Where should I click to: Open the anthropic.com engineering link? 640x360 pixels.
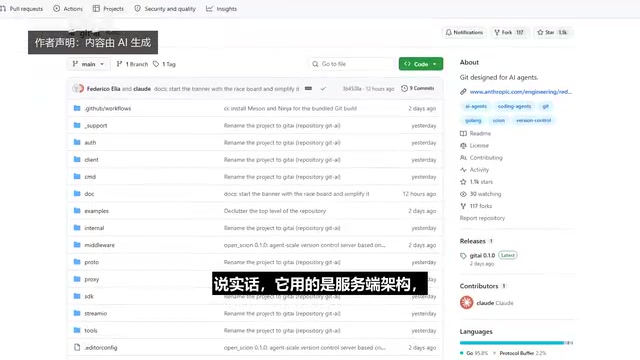coord(520,92)
